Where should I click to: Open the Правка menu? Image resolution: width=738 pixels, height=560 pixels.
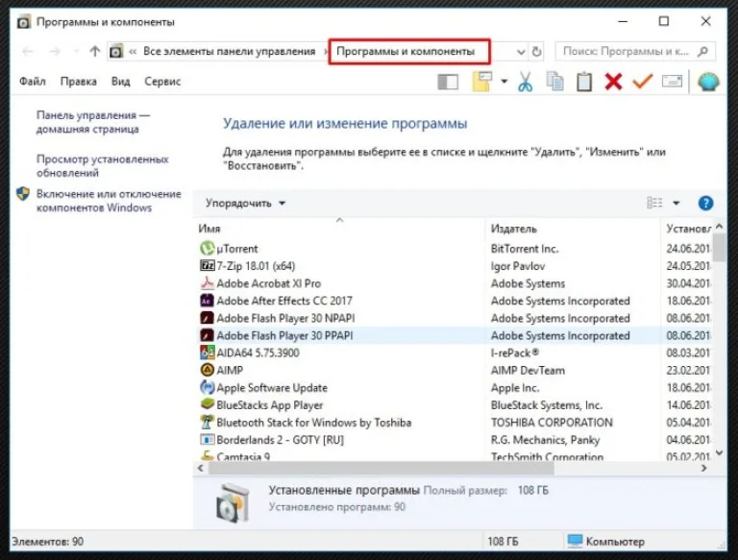pos(78,82)
